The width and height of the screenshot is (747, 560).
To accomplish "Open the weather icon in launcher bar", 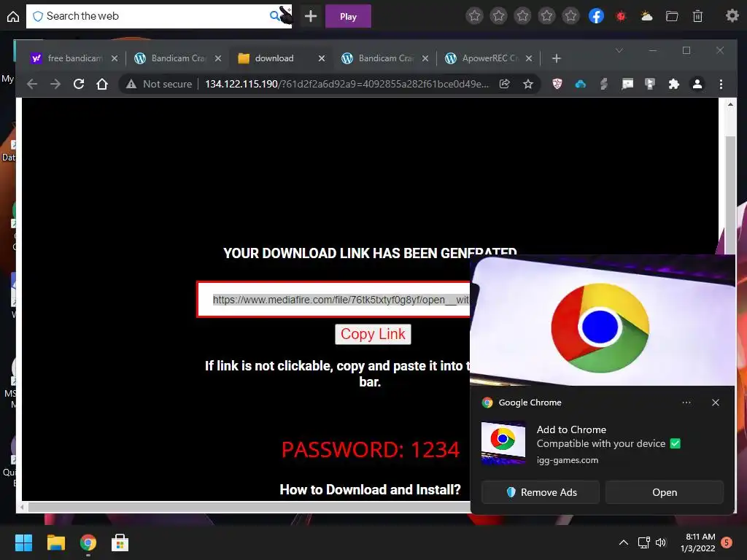I will (646, 16).
